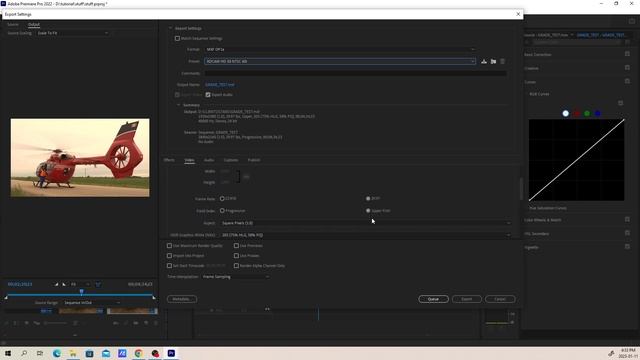Screen dimensions: 640x360
Task: Select red channel curve dot in Lumetri
Action: click(x=576, y=113)
